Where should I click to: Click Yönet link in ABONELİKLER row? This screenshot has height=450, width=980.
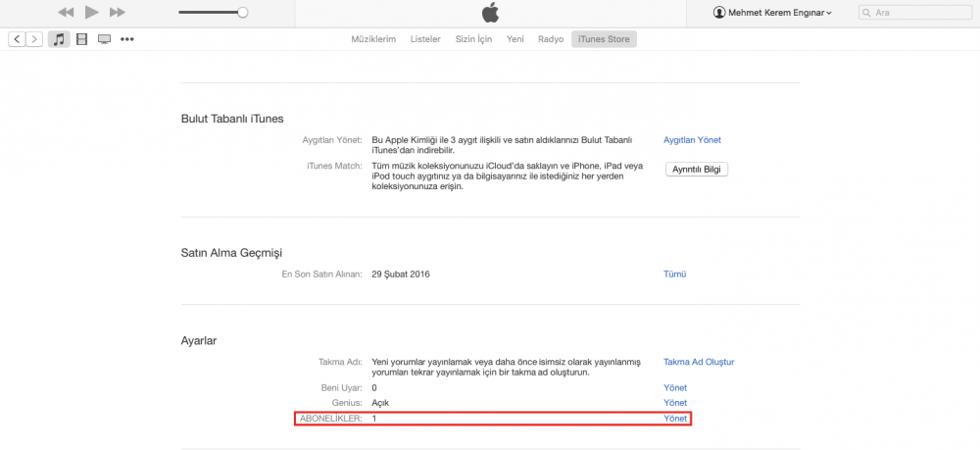(675, 418)
